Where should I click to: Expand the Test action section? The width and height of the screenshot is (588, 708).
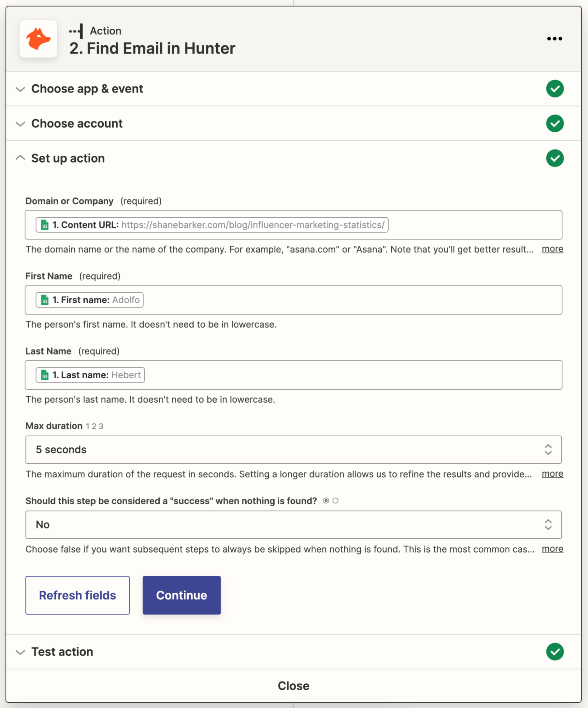pyautogui.click(x=20, y=651)
